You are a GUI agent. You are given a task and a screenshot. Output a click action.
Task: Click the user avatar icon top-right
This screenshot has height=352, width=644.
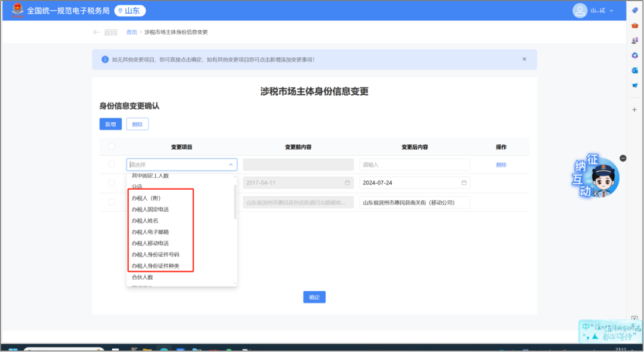580,11
